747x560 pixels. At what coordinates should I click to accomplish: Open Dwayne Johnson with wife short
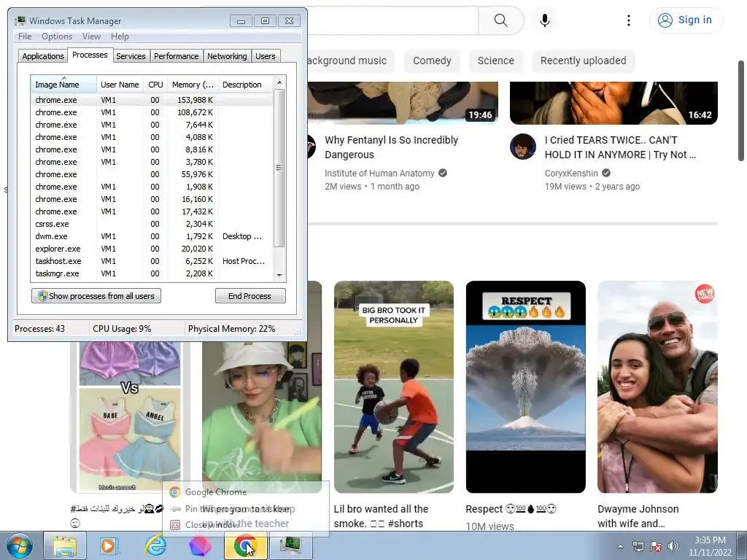pos(657,386)
